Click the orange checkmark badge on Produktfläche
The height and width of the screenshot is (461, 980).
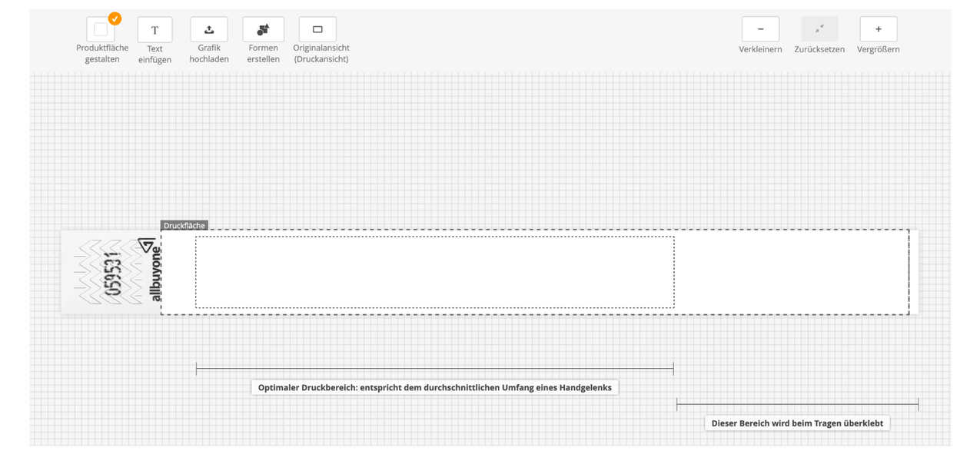click(115, 18)
